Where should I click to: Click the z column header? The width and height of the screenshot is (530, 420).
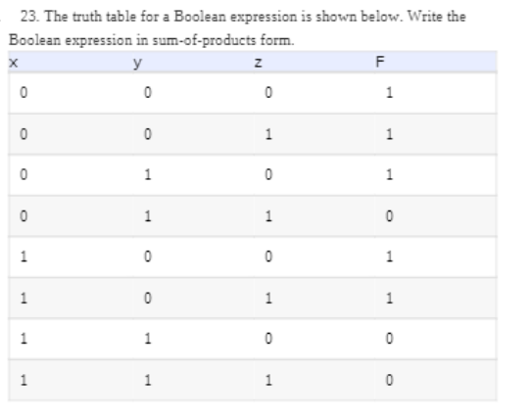coord(258,63)
